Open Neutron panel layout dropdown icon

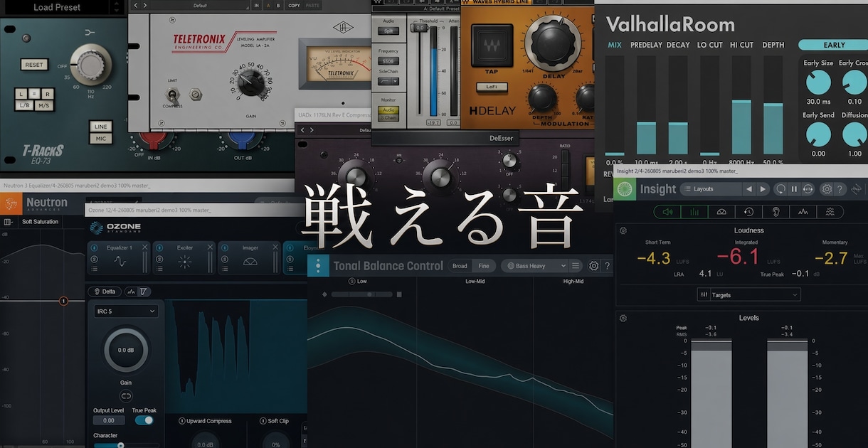[8, 222]
